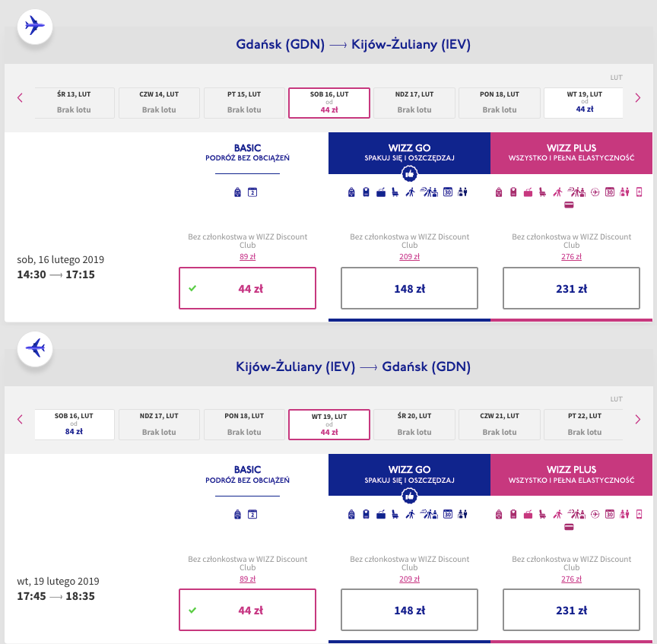The height and width of the screenshot is (644, 657).
Task: Choose return WIZZ PLUS fare 231 zł
Action: (572, 610)
